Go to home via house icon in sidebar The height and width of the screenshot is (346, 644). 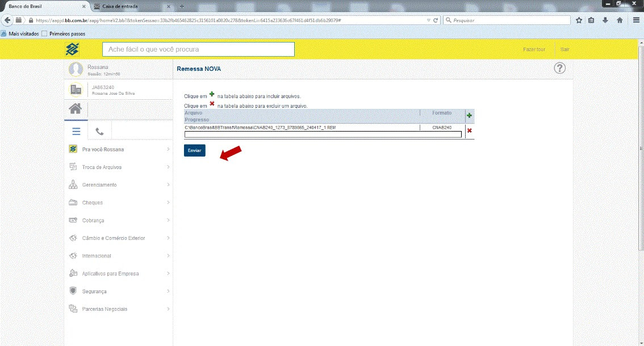pyautogui.click(x=75, y=109)
